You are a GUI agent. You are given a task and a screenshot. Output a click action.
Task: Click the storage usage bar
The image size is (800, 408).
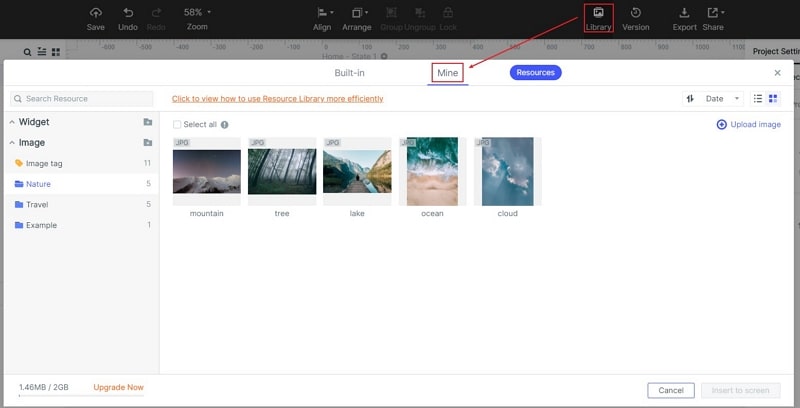(x=81, y=395)
